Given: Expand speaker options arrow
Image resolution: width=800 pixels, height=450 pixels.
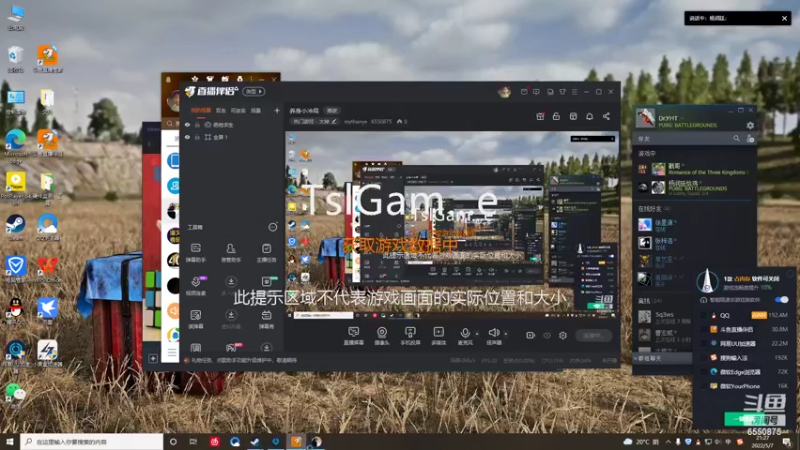Looking at the screenshot, I should 506,334.
